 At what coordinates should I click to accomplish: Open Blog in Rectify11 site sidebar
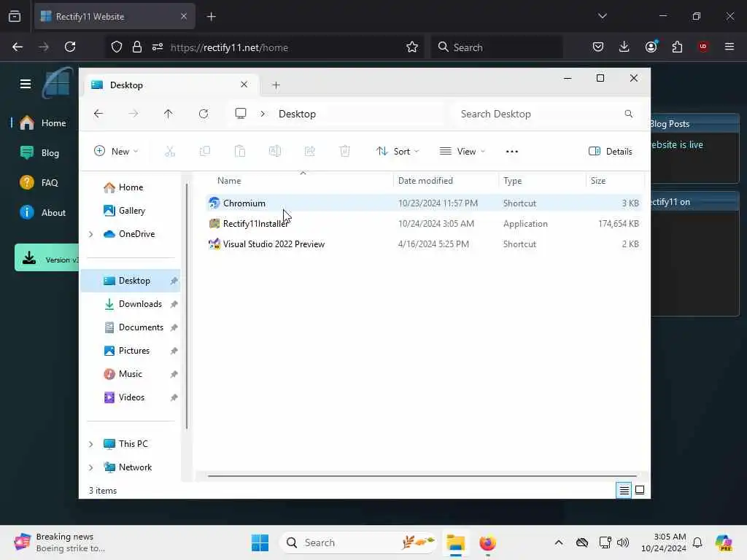(x=40, y=153)
